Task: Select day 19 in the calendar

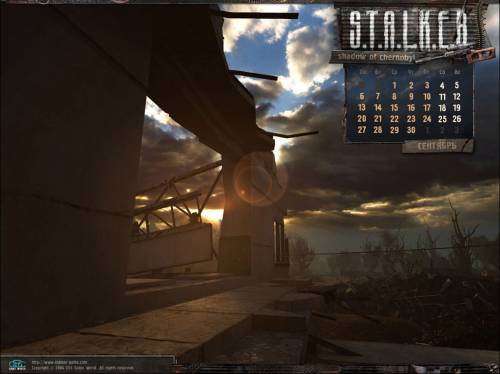Action: point(457,108)
